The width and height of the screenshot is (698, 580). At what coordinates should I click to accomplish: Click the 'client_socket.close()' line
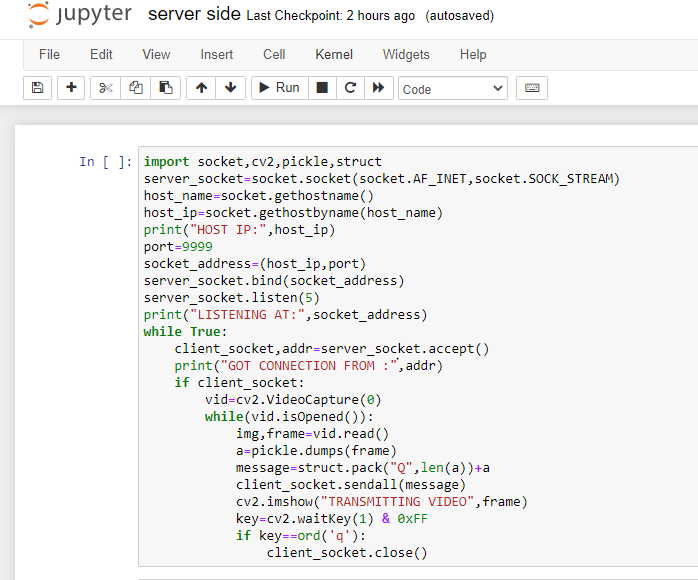[347, 552]
